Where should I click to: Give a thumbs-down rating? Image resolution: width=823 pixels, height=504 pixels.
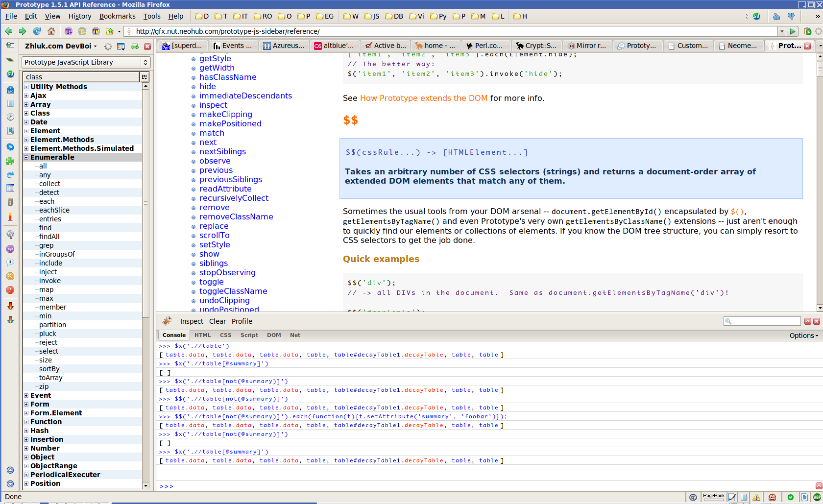tap(791, 16)
